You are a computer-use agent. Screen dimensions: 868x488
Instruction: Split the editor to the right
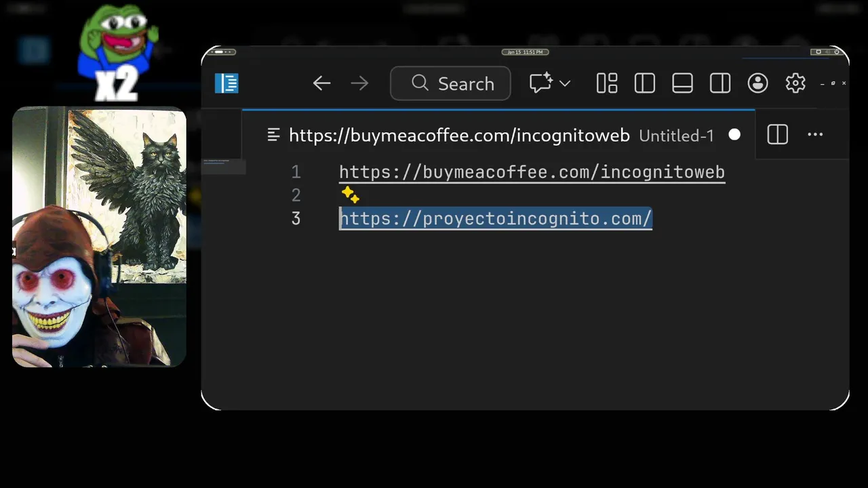778,135
